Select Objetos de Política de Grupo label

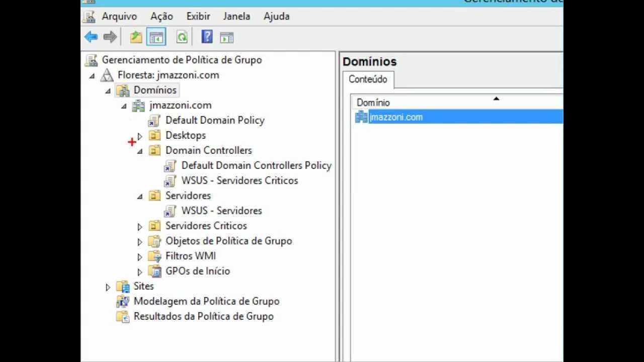(228, 241)
